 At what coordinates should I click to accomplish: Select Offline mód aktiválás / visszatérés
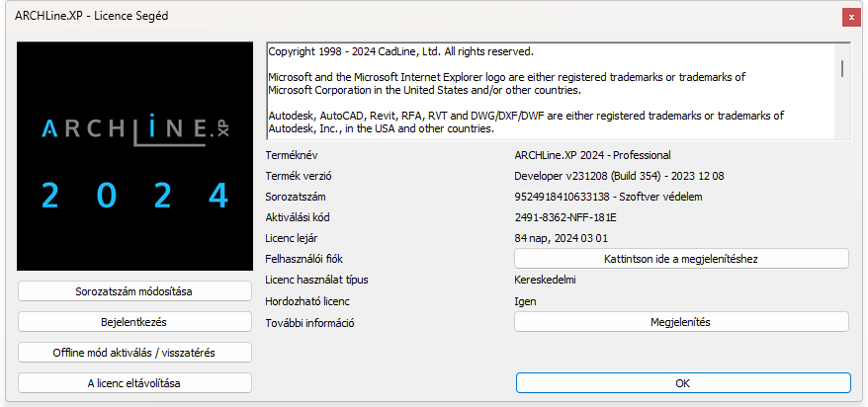134,353
